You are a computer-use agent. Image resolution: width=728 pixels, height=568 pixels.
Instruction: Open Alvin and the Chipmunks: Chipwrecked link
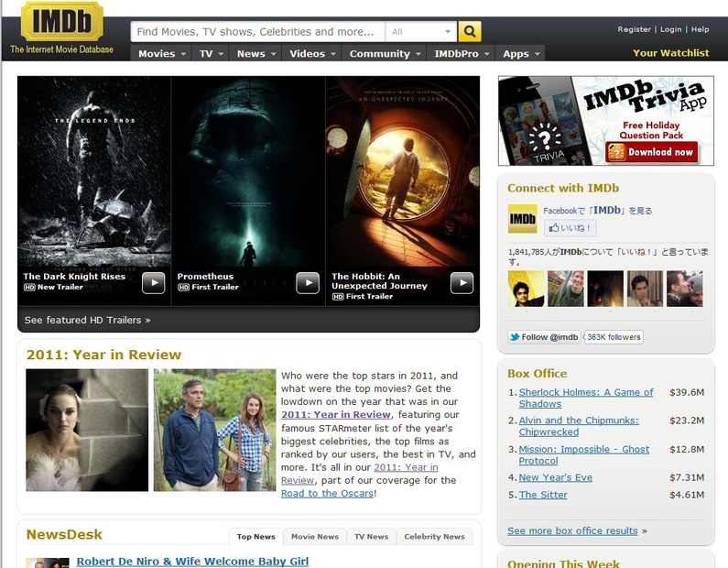pyautogui.click(x=579, y=426)
